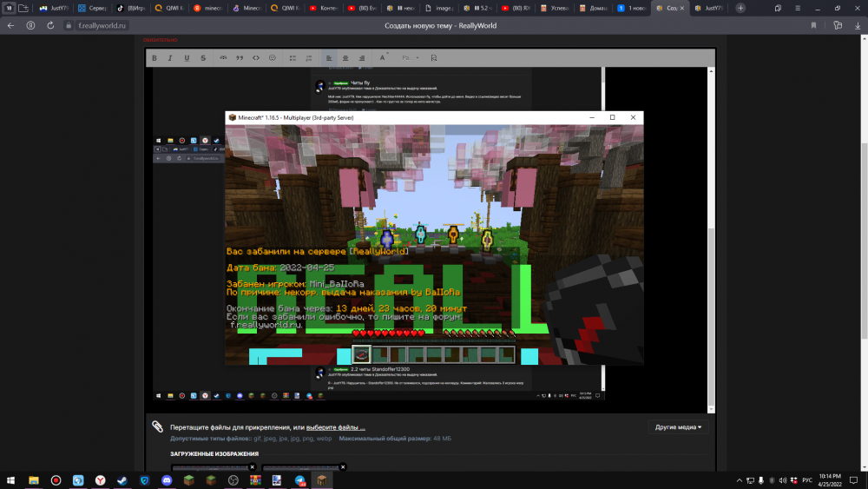Insert a code block via the toolbar

[256, 57]
